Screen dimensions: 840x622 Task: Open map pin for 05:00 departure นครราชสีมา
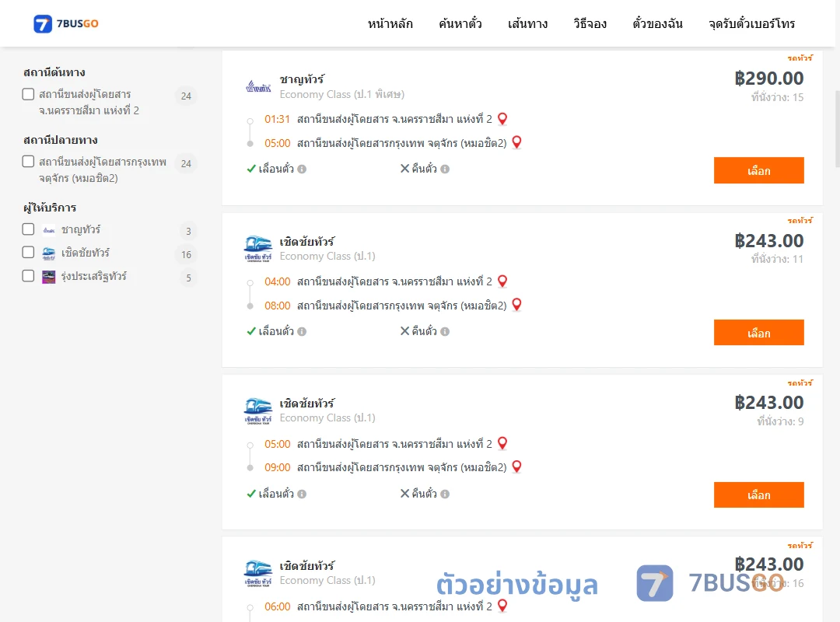[x=502, y=443]
